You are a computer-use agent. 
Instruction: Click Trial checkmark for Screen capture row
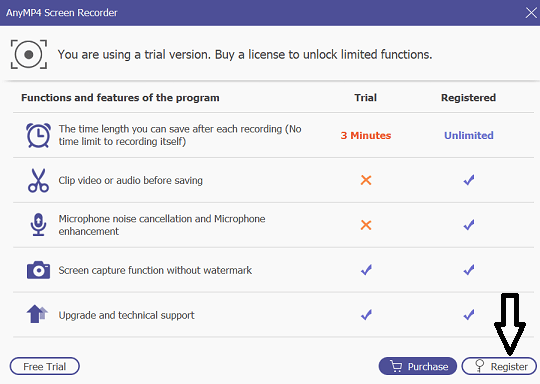(x=366, y=270)
